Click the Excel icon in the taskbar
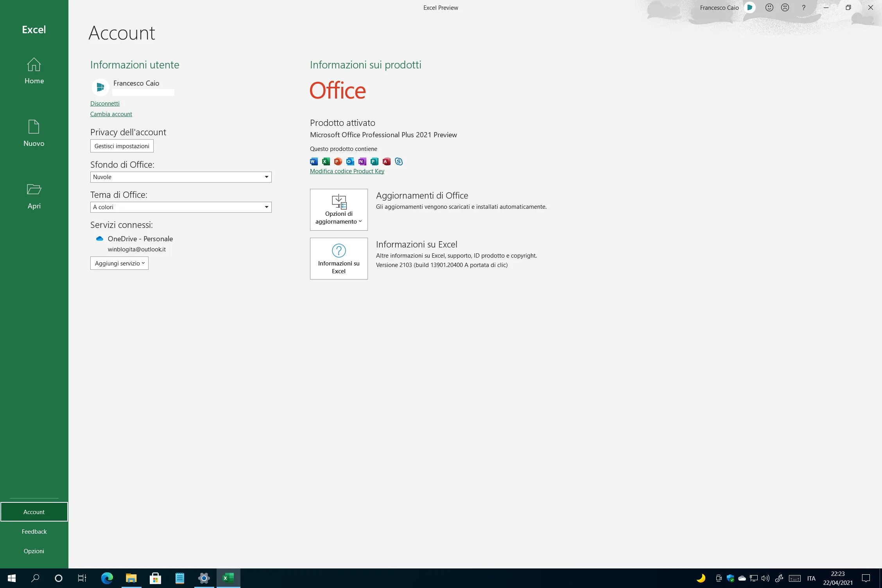The height and width of the screenshot is (588, 882). click(228, 578)
